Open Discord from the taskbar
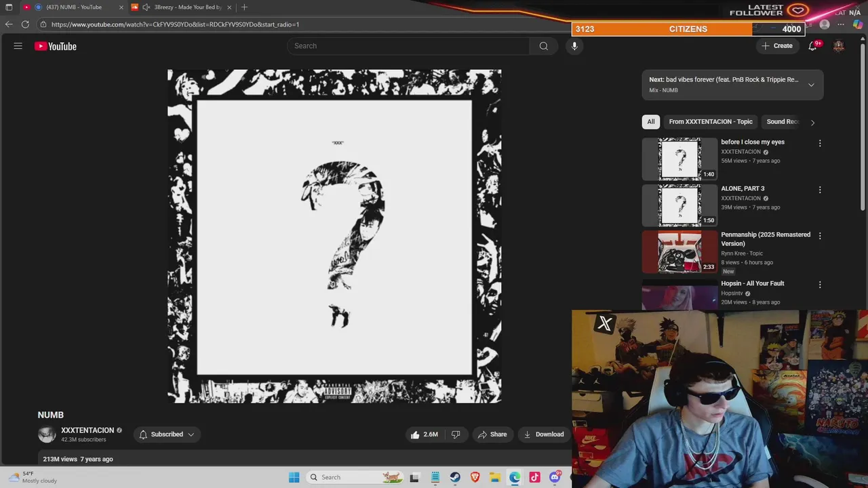 coord(555,477)
